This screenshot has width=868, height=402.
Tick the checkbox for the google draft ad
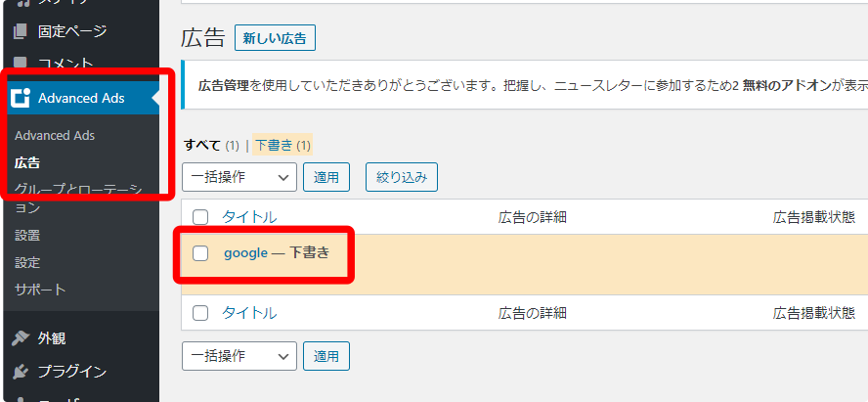click(x=199, y=253)
